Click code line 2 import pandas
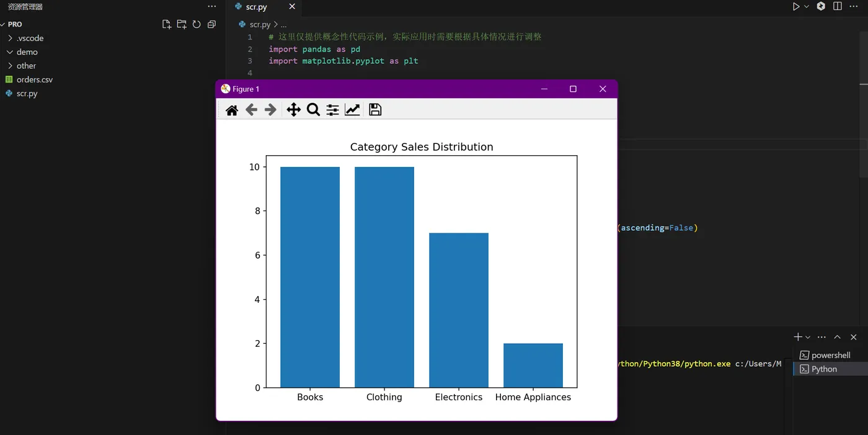868x435 pixels. (x=314, y=49)
